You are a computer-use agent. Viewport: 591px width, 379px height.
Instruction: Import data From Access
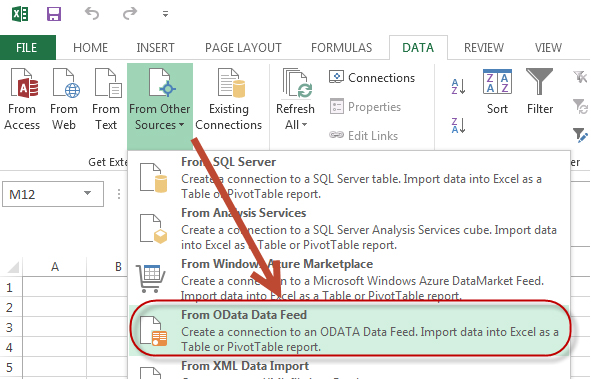pyautogui.click(x=22, y=100)
